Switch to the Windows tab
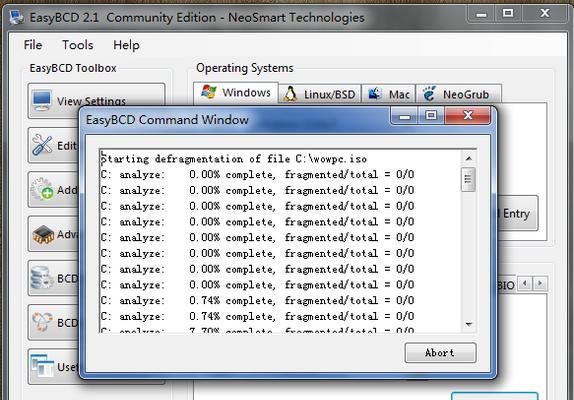Image resolution: width=574 pixels, height=400 pixels. click(236, 93)
